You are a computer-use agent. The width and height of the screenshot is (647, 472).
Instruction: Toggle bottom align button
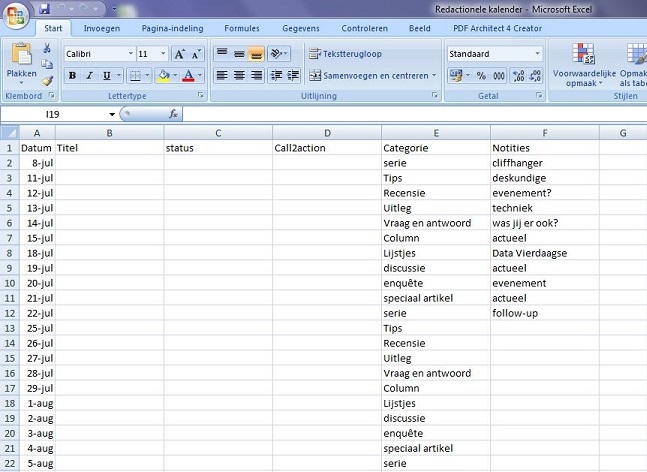pyautogui.click(x=256, y=54)
